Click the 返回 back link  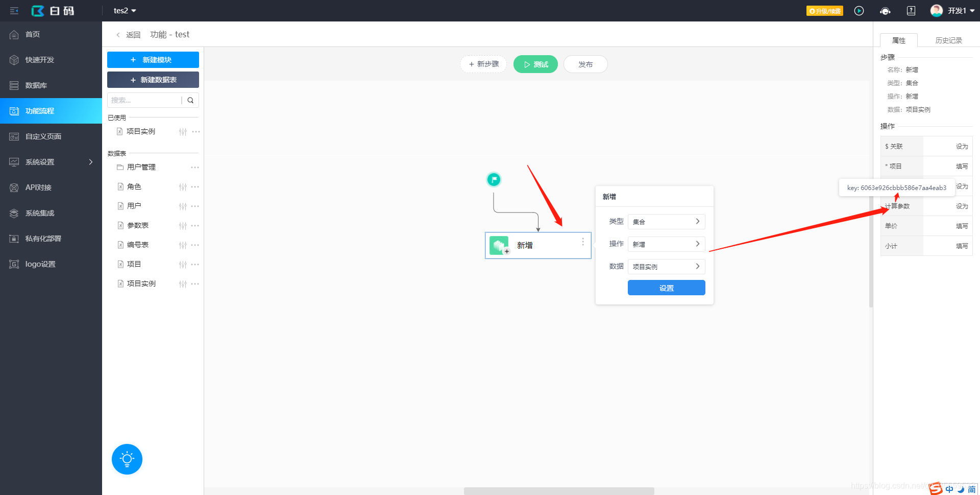tap(129, 35)
